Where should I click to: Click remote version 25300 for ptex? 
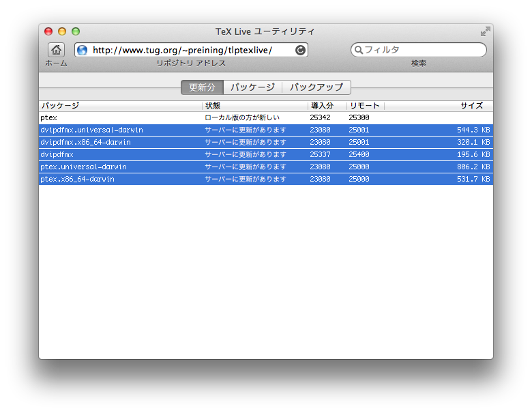coord(359,117)
